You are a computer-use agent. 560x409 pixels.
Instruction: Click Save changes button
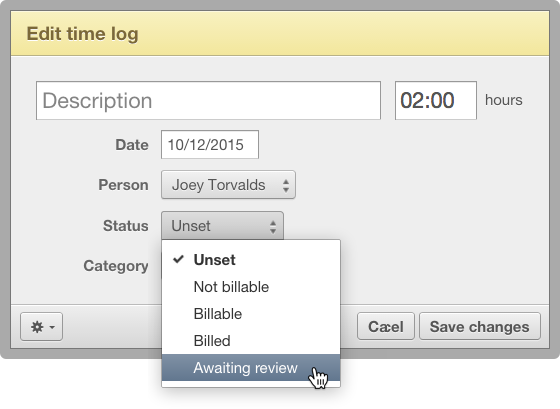(x=480, y=326)
